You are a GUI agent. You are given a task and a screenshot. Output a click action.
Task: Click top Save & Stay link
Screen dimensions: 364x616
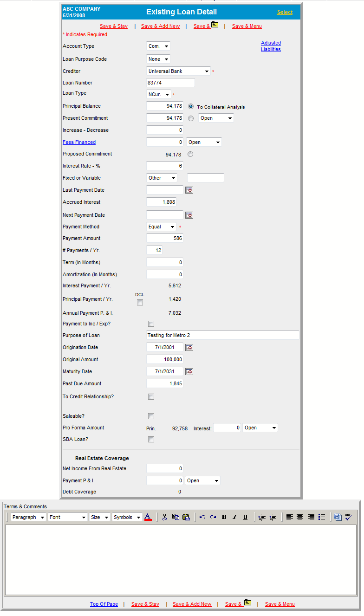tap(114, 26)
